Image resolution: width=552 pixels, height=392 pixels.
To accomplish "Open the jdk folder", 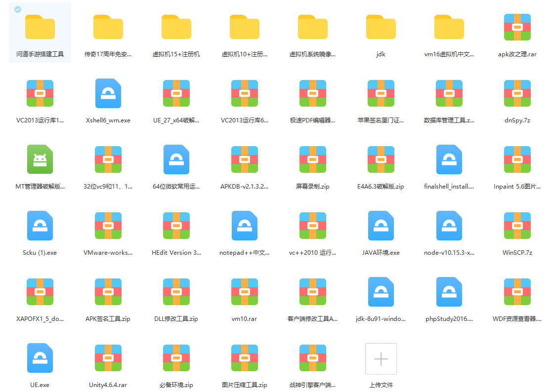I will [381, 27].
